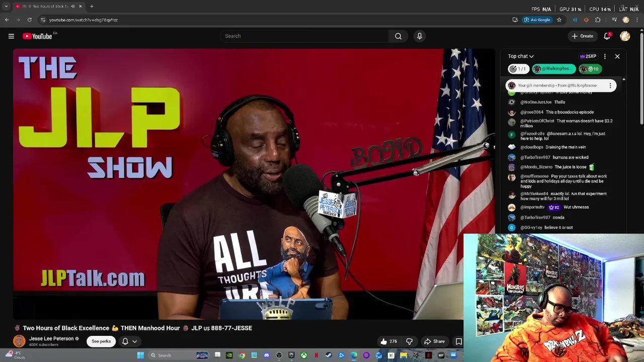Bookmark this page with the star icon
Image resolution: width=644 pixels, height=362 pixels.
click(559, 20)
